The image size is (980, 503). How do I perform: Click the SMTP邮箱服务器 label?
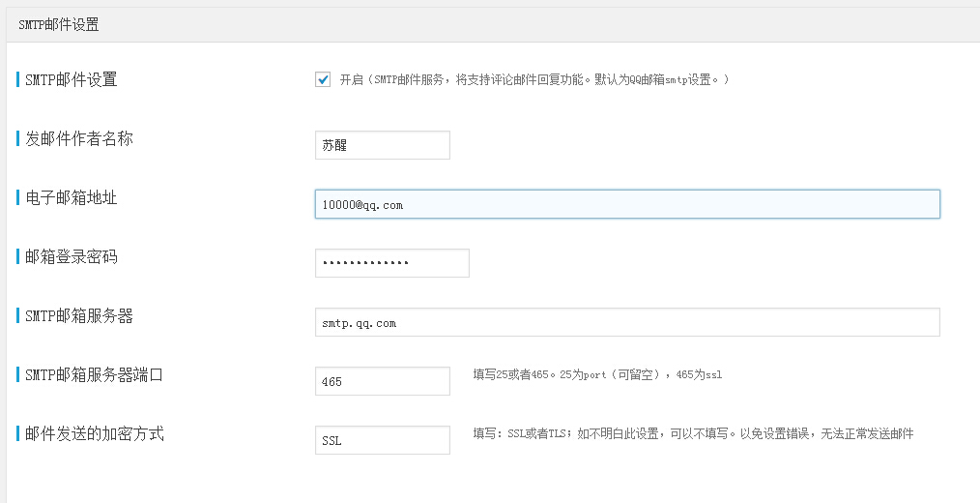pyautogui.click(x=78, y=316)
